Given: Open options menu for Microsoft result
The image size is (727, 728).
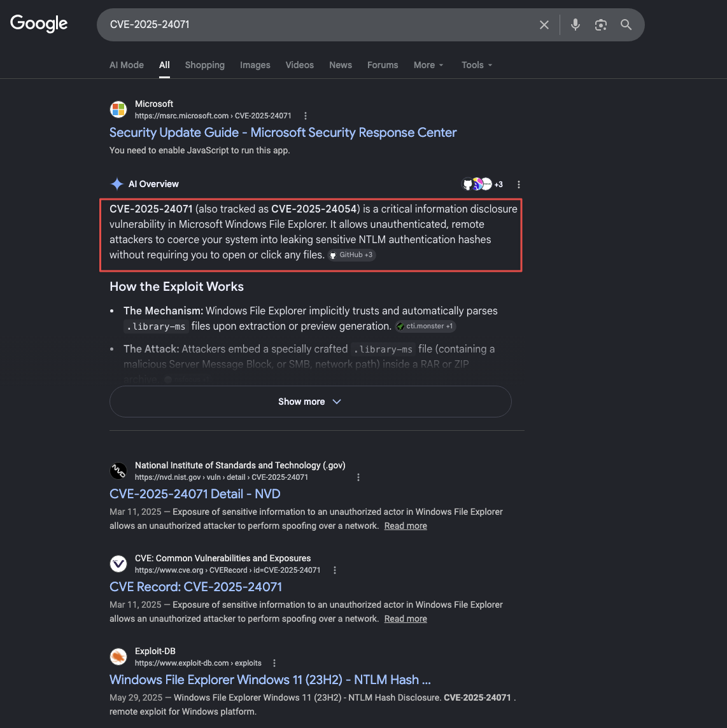Looking at the screenshot, I should pos(305,116).
